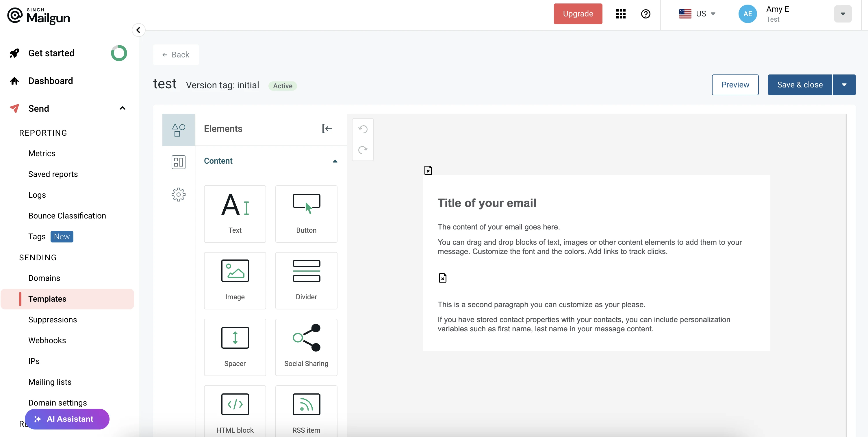Click the Social Sharing element
This screenshot has width=868, height=437.
click(306, 347)
